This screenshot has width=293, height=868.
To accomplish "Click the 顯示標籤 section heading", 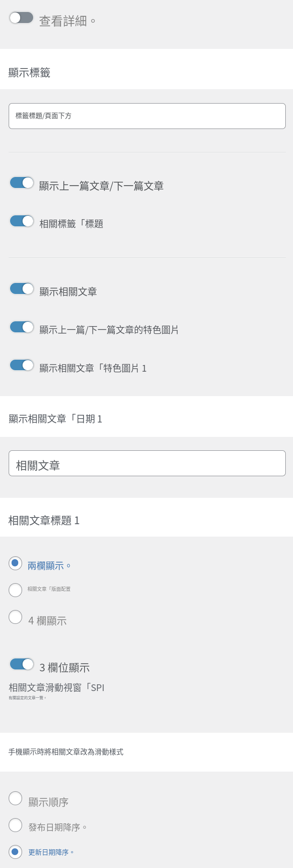I will tap(29, 73).
